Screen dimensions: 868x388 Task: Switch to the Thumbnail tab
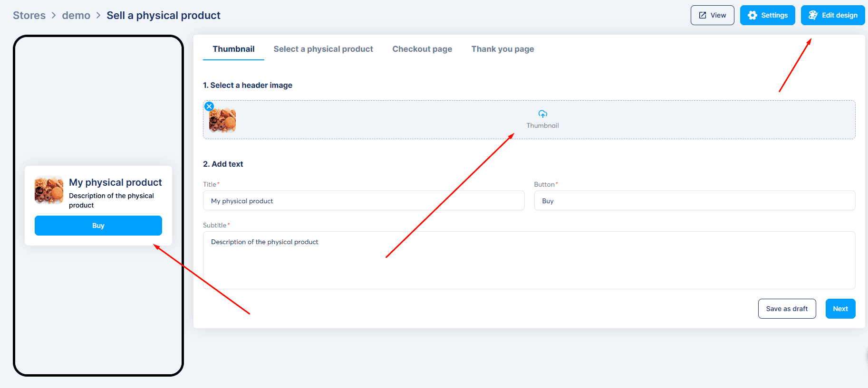tap(233, 49)
